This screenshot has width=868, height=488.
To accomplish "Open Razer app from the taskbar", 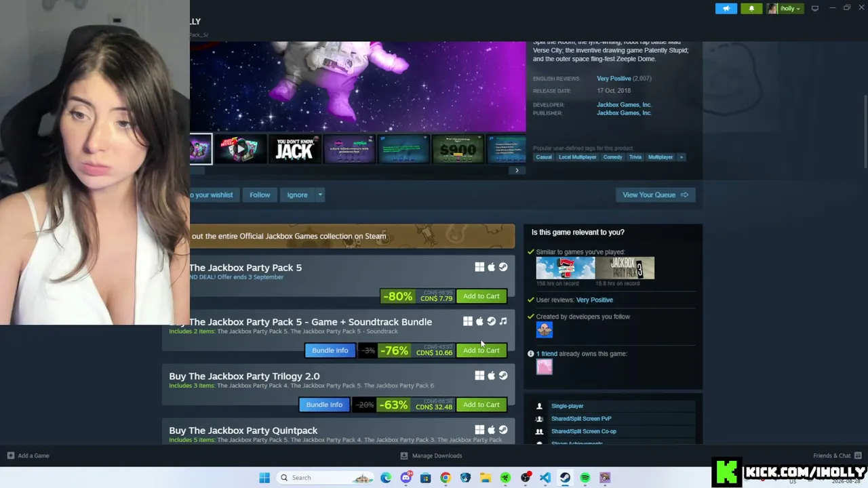I will click(505, 478).
